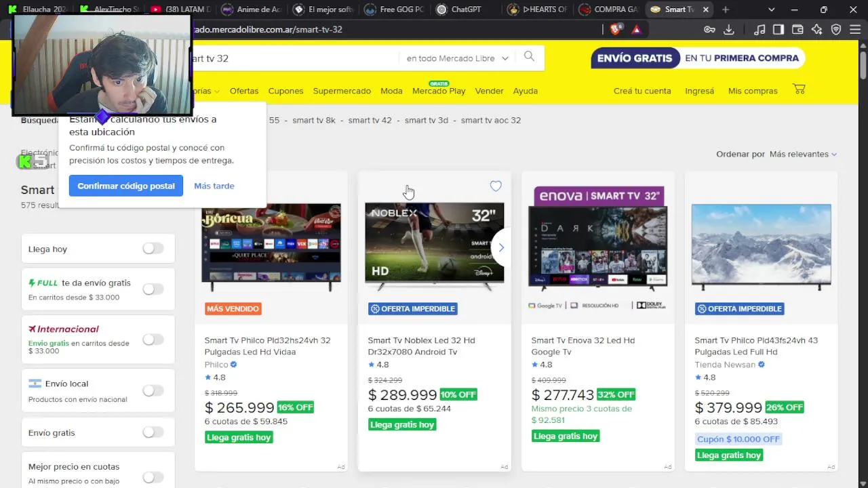Dismiss popup with 'Más tarde'
Image resolution: width=868 pixels, height=488 pixels.
tap(214, 186)
